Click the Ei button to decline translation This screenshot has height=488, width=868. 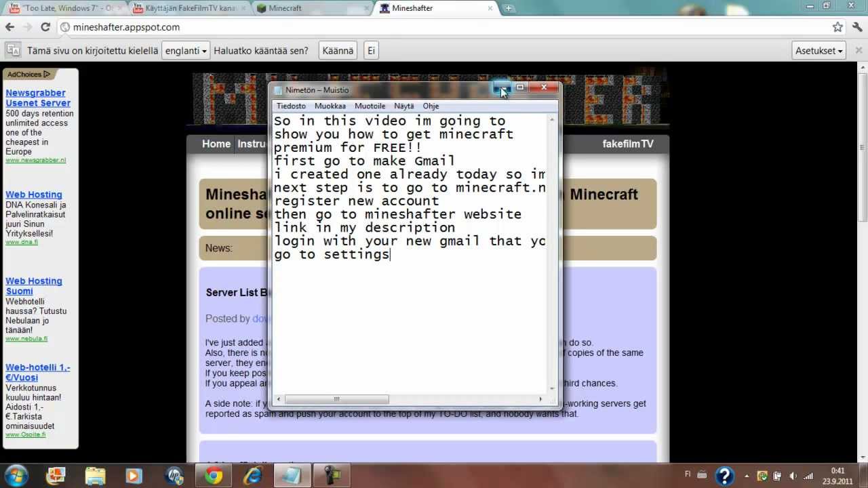(x=371, y=50)
